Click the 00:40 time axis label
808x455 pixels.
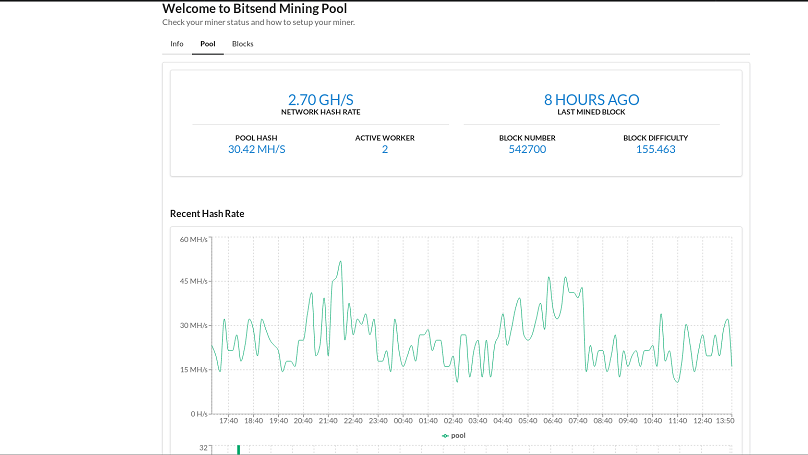coord(403,421)
